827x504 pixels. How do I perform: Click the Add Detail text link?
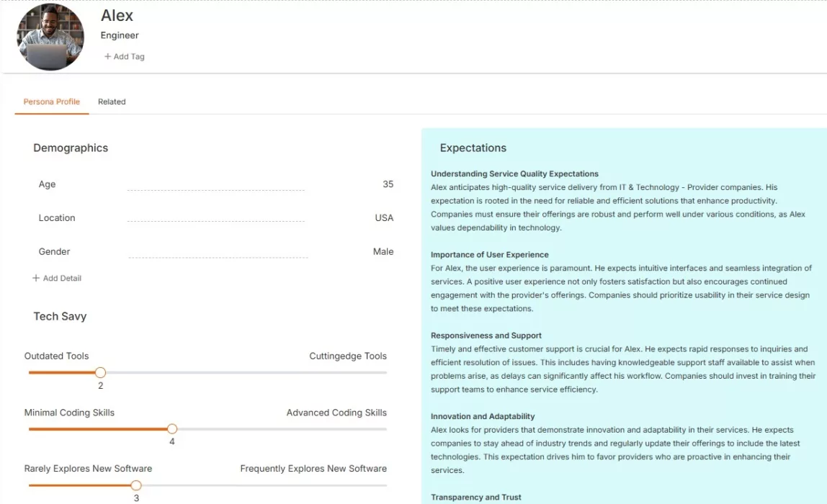tap(62, 278)
